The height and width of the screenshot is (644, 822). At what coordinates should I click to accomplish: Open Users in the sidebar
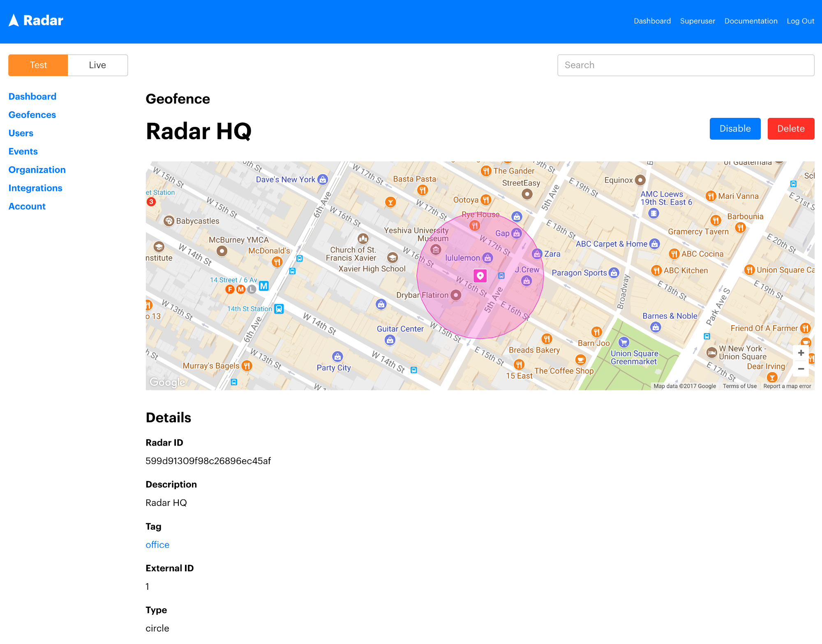pyautogui.click(x=21, y=133)
